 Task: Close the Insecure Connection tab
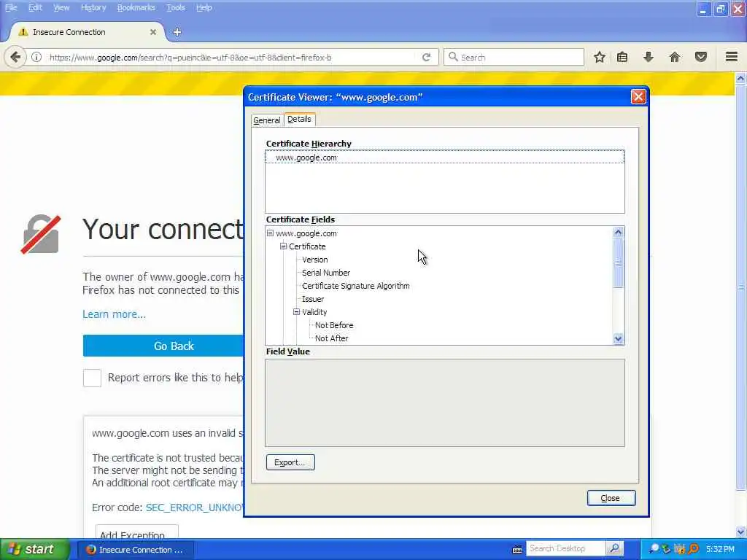pos(153,32)
